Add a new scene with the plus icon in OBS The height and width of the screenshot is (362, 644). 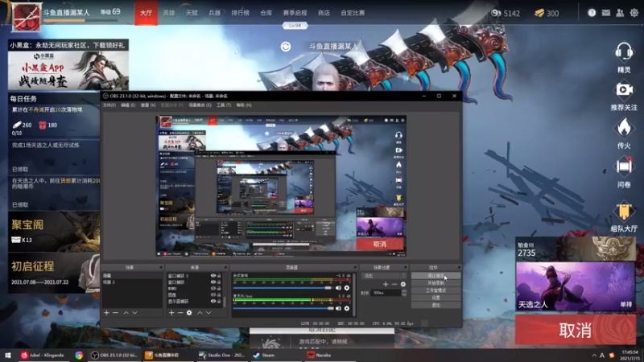tap(106, 313)
